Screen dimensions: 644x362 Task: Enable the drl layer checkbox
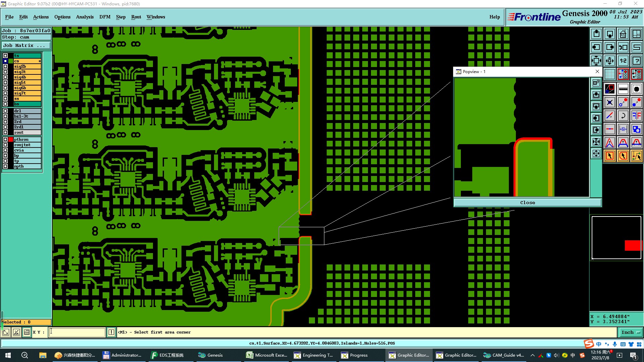coord(5,111)
